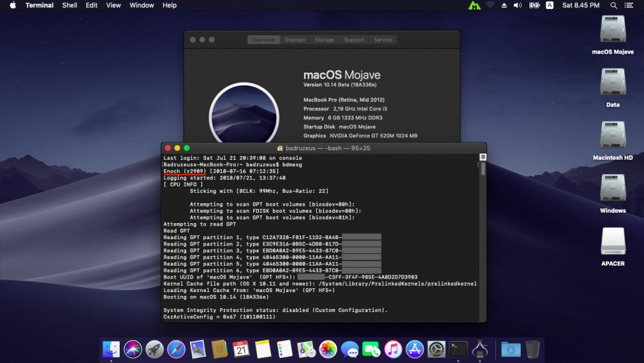Open the Terminal application menu
Screen dimensions: 644x363
click(x=39, y=5)
